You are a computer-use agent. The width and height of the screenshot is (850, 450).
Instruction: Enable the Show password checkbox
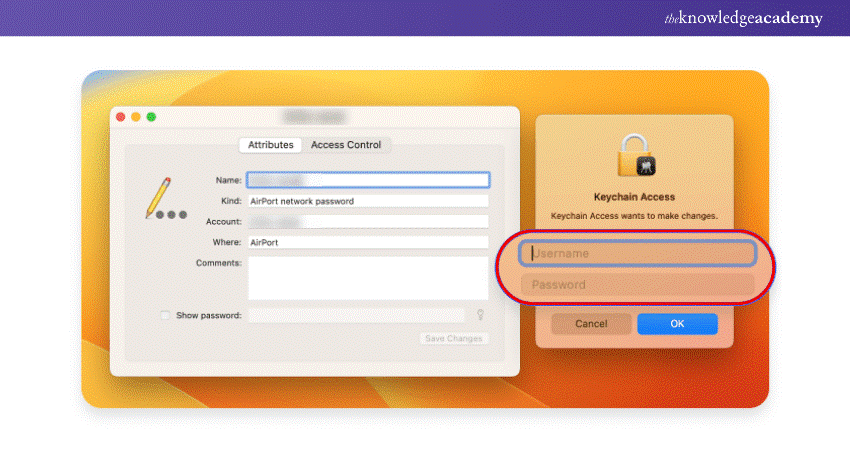(166, 315)
